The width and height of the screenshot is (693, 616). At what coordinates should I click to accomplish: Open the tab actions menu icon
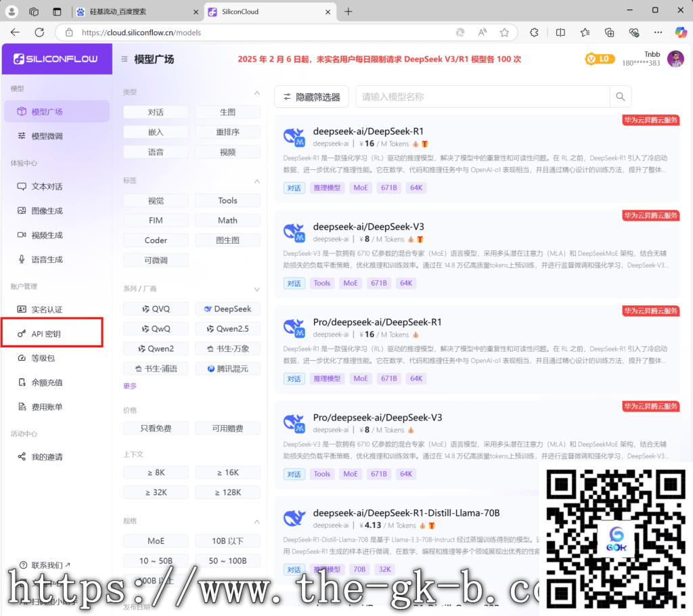57,12
